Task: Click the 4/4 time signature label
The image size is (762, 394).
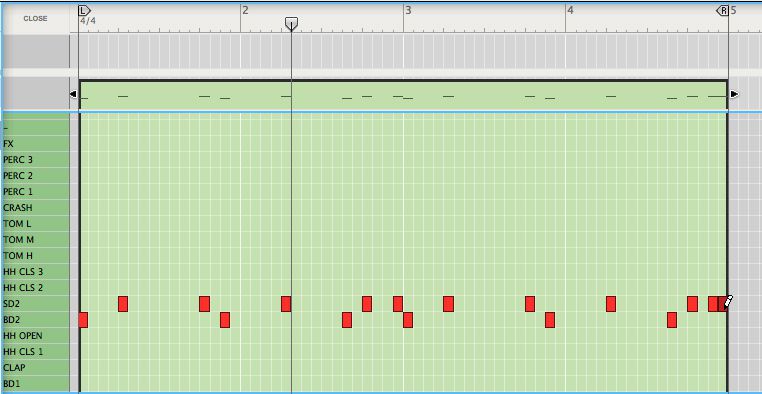Action: pos(88,21)
